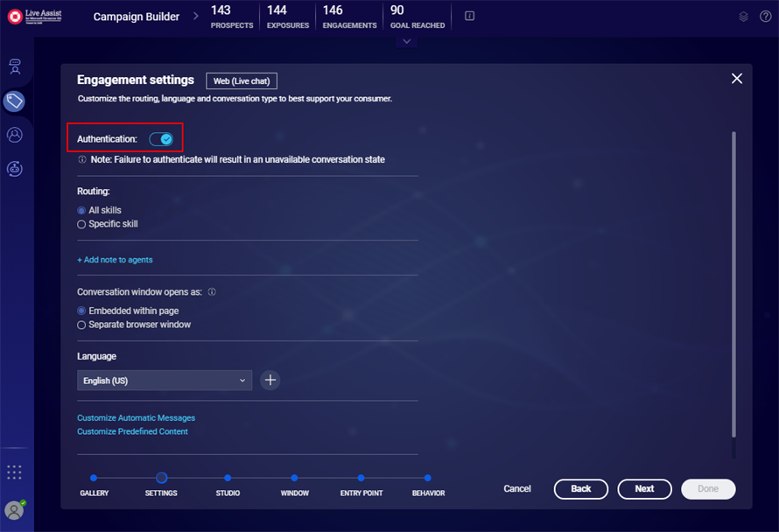Choose Separate browser window option
Screen dimensions: 779x532
[x=81, y=325]
